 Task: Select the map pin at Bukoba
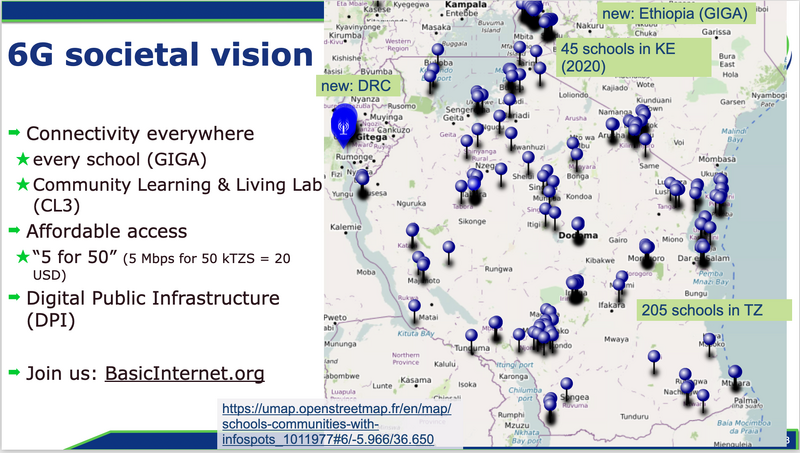pos(438,55)
